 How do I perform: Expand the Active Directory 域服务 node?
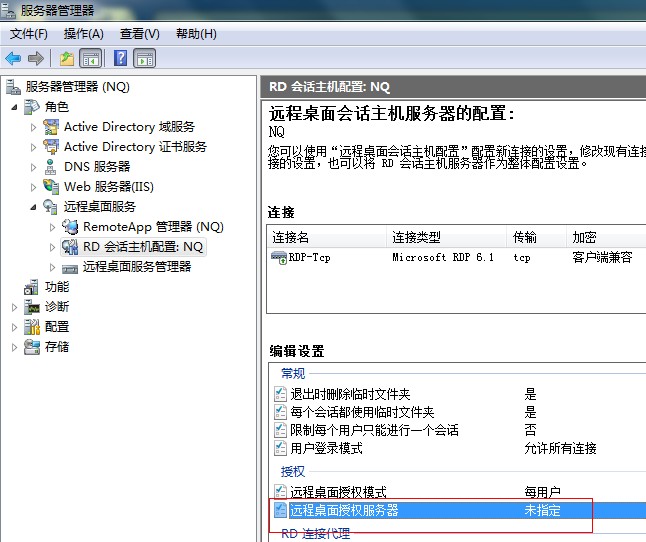(x=33, y=127)
